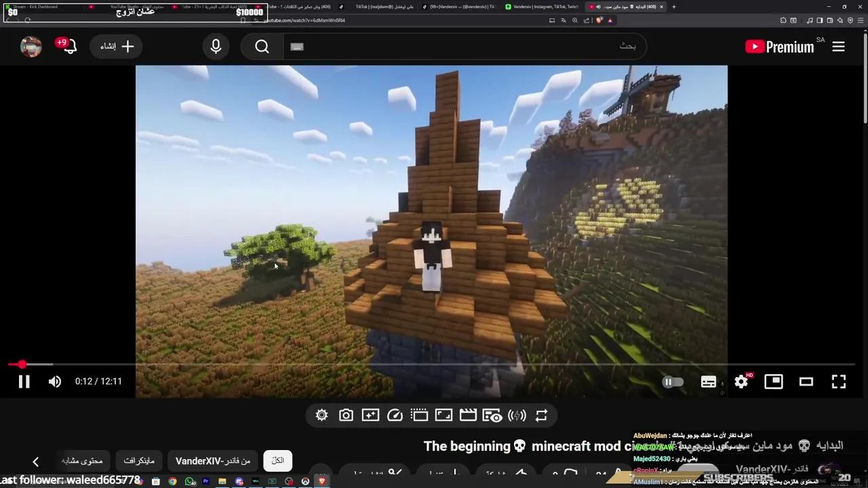Open the notifications bell
This screenshot has width=868, height=488.
tap(68, 46)
